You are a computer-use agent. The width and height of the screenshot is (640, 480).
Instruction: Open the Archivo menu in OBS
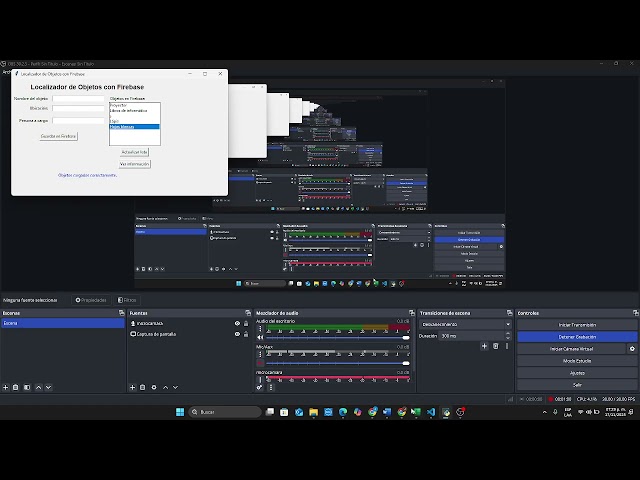click(x=6, y=72)
